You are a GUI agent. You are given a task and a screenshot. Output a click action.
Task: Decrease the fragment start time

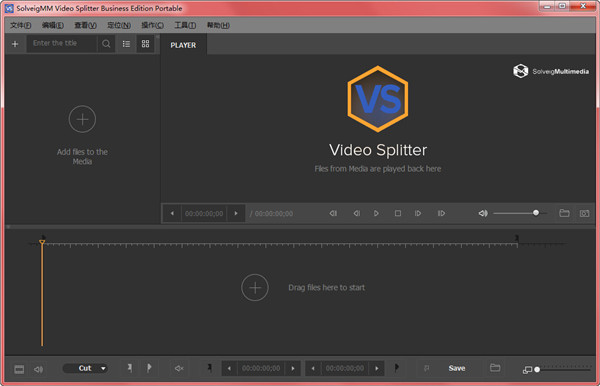click(229, 368)
